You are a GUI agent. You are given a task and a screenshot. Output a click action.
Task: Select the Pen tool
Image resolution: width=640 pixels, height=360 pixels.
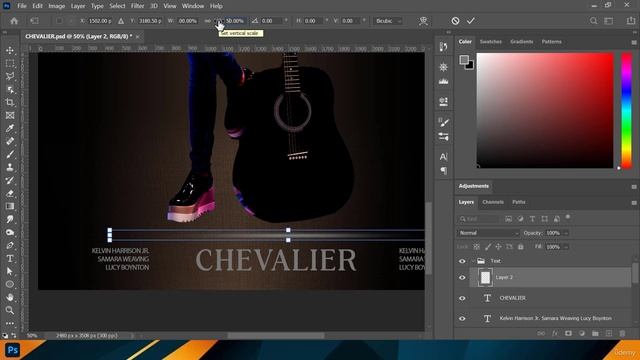click(x=10, y=245)
